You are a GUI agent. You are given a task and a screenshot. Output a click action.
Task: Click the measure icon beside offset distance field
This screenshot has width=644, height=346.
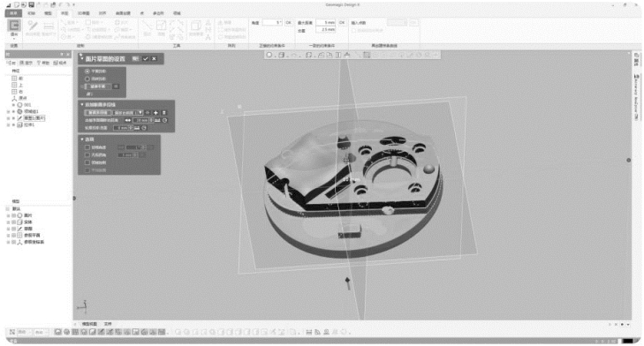click(157, 120)
